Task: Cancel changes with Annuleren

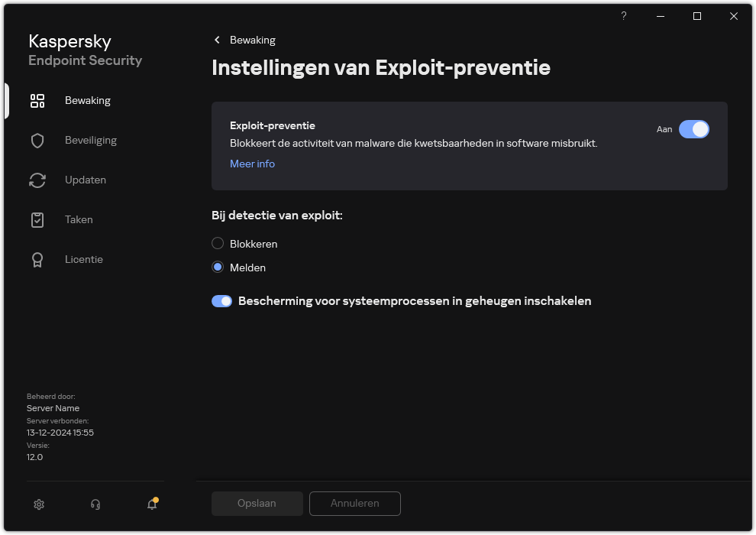Action: [x=354, y=503]
